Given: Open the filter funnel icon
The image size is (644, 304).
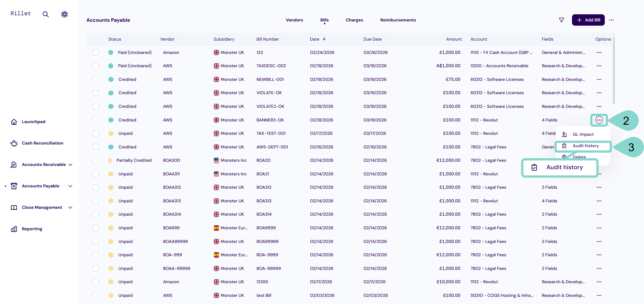Looking at the screenshot, I should (562, 20).
